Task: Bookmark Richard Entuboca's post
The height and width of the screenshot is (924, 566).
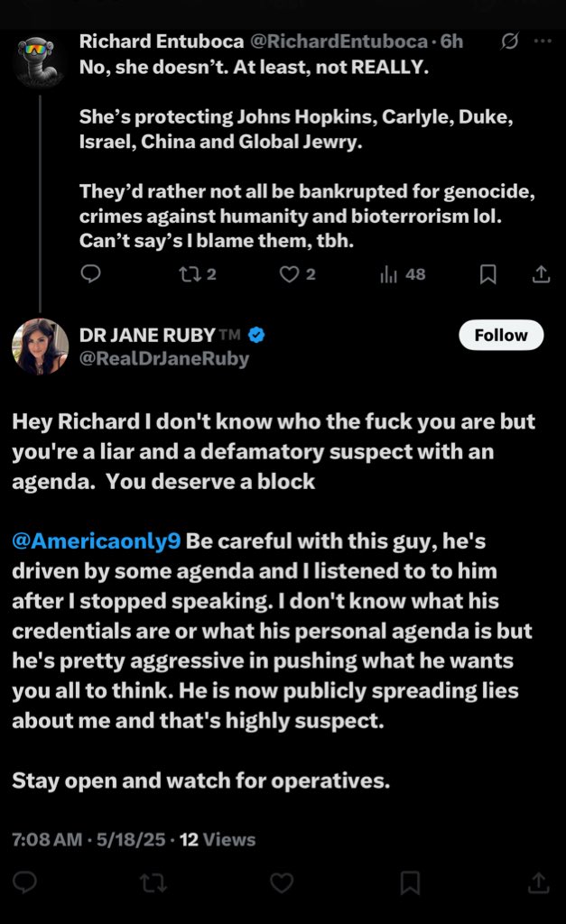Action: [487, 273]
